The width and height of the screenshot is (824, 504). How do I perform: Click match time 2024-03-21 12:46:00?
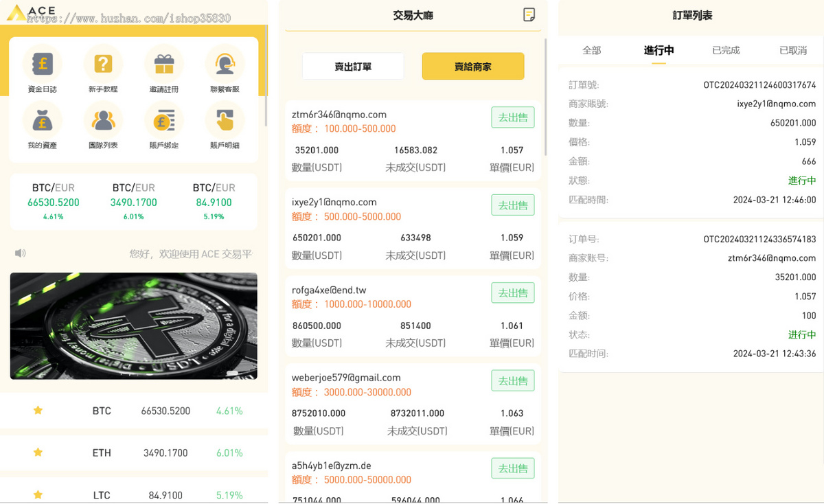click(775, 200)
